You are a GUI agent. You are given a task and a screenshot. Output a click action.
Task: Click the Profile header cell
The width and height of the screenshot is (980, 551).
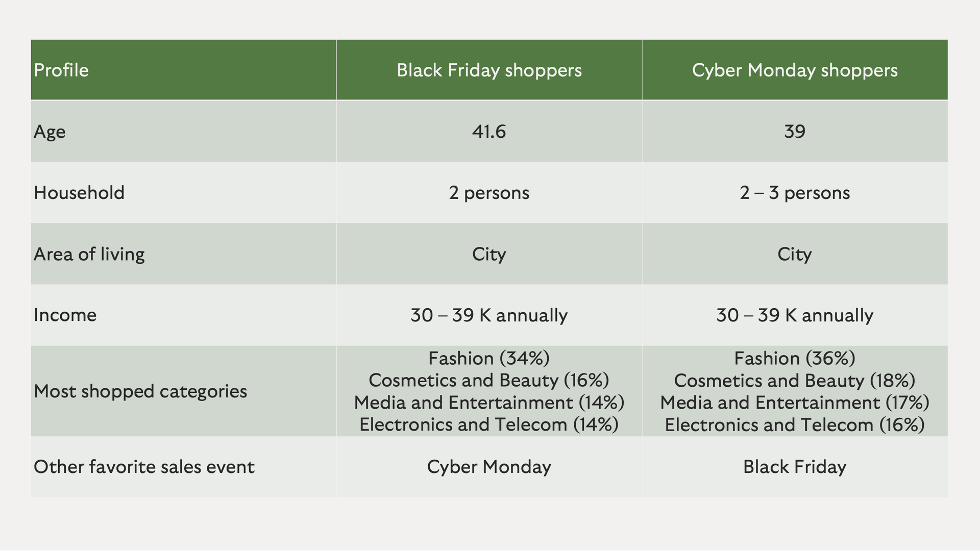tap(183, 70)
